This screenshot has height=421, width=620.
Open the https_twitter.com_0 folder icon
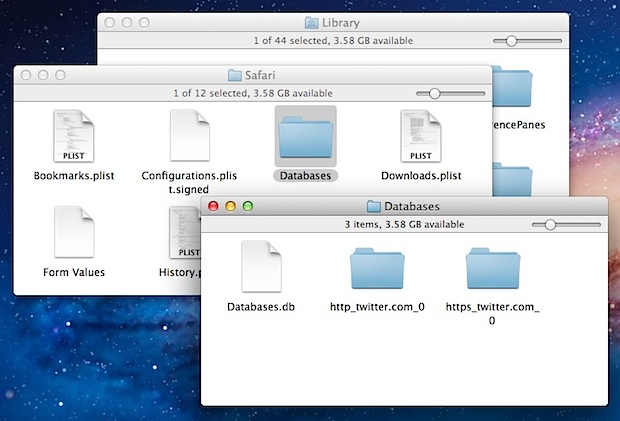point(493,268)
